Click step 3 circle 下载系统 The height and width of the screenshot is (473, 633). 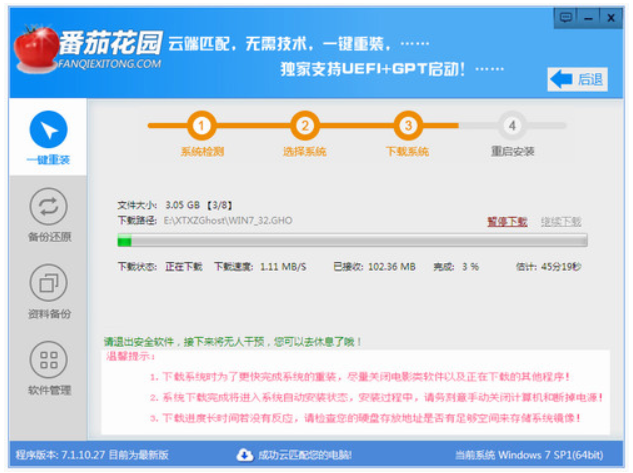tap(408, 126)
